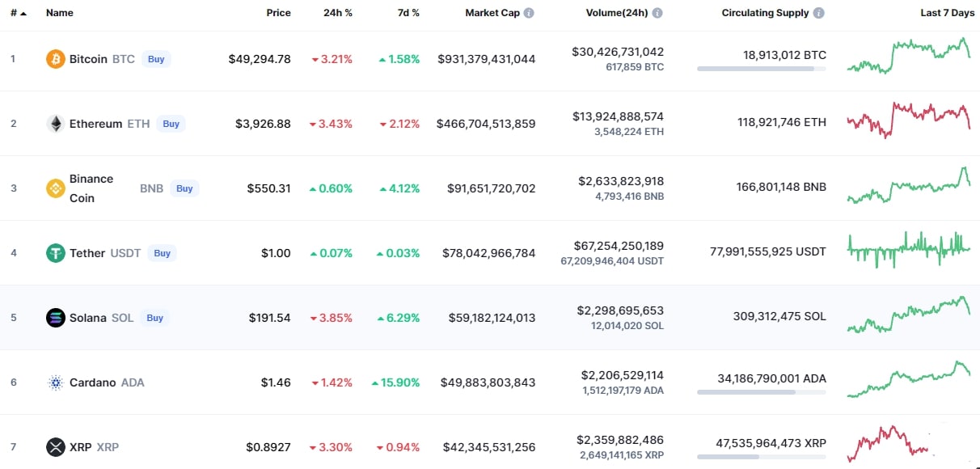
Task: Click the Bitcoin coin logo icon
Action: point(56,59)
